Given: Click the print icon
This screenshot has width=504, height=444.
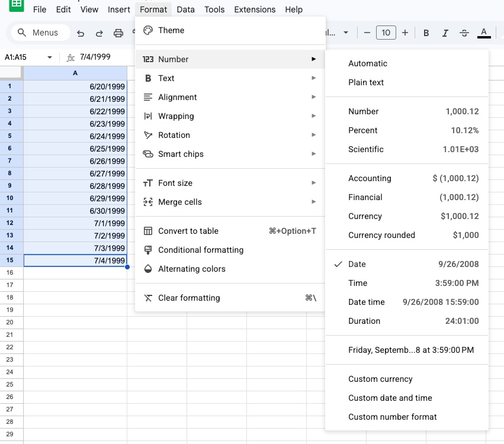Looking at the screenshot, I should tap(118, 33).
